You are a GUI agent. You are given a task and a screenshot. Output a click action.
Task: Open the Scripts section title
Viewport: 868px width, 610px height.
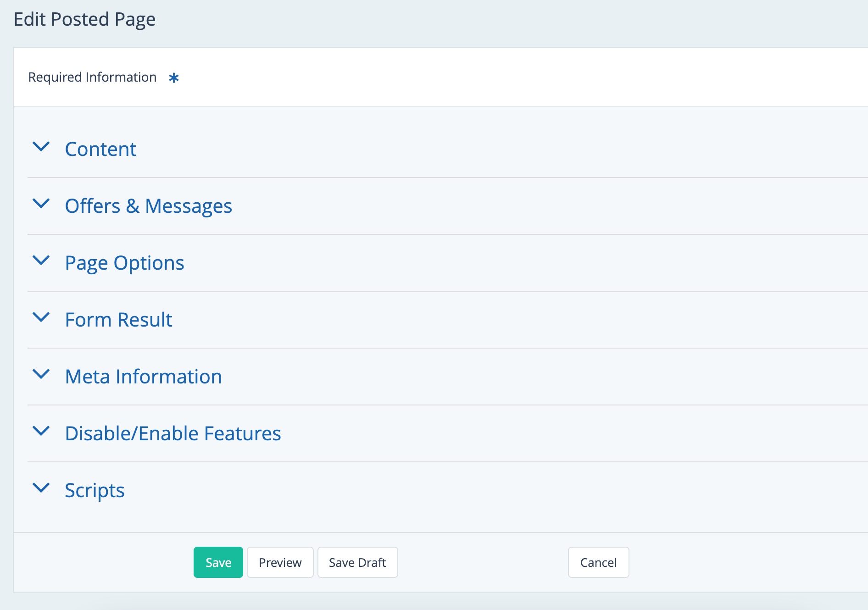point(95,490)
